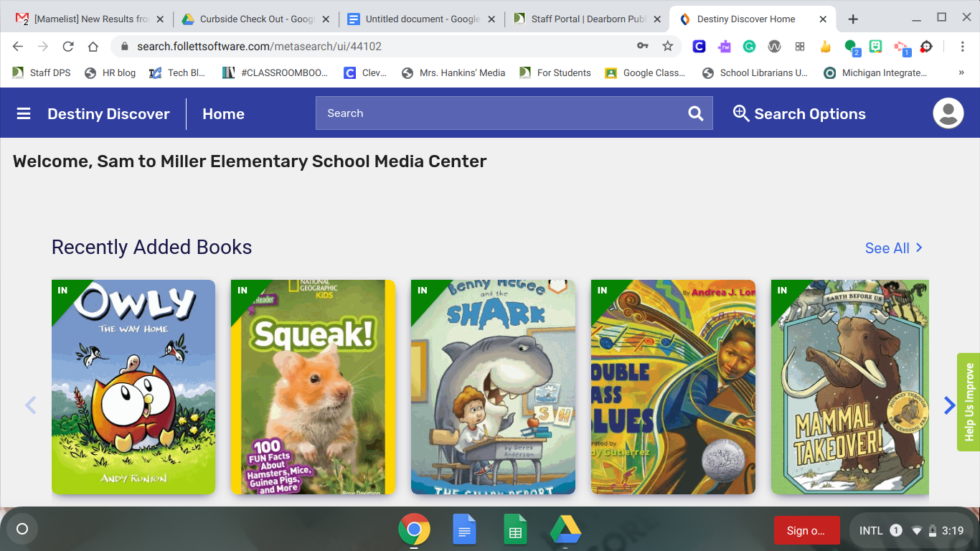Image resolution: width=980 pixels, height=551 pixels.
Task: Show more bookmarks with the chevron
Action: click(x=961, y=72)
